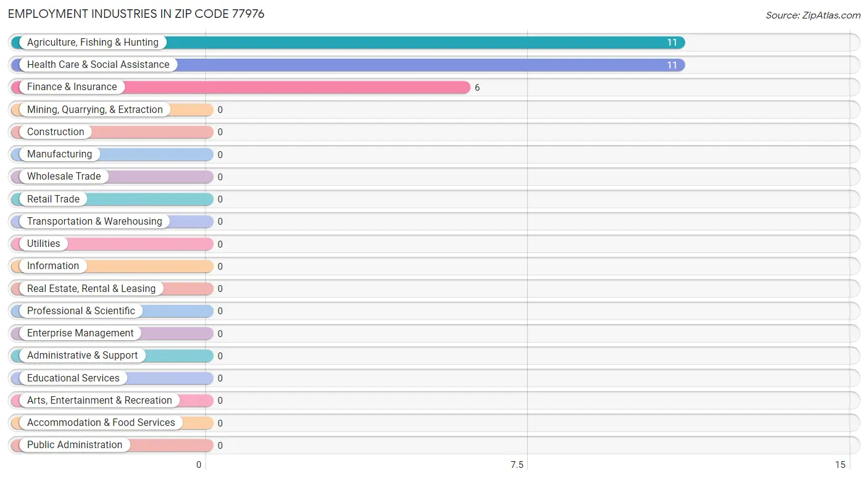
Task: Select the Enterprise Management label
Action: pos(80,333)
